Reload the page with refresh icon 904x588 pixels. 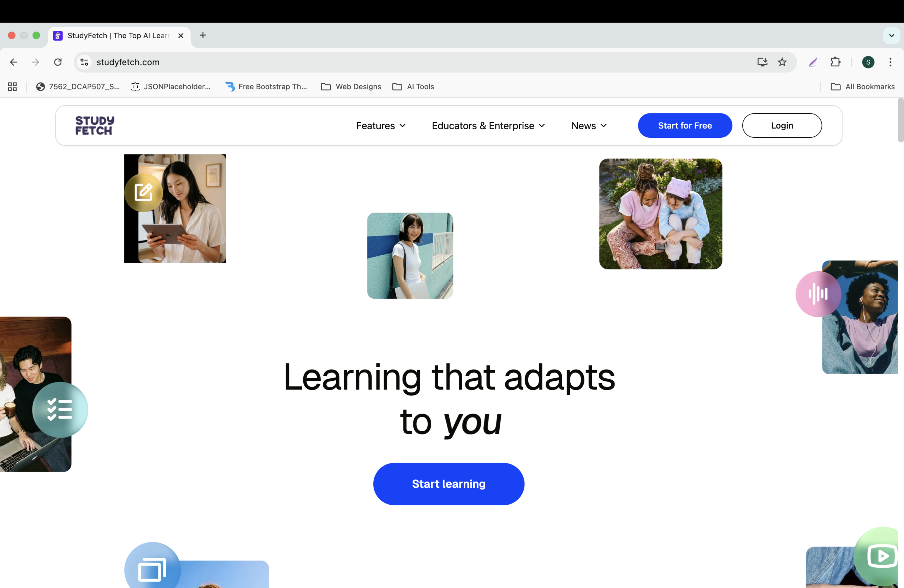(58, 62)
